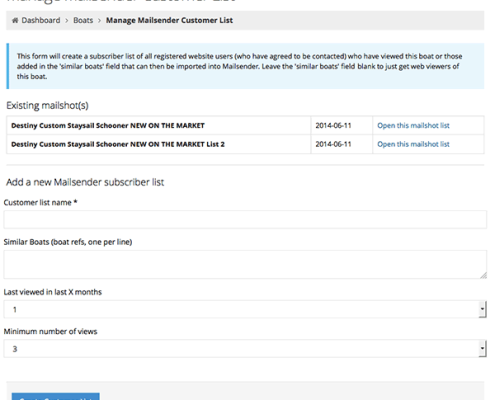Select Destiny Custom Staysail Schooner List 2 name

[x=118, y=144]
